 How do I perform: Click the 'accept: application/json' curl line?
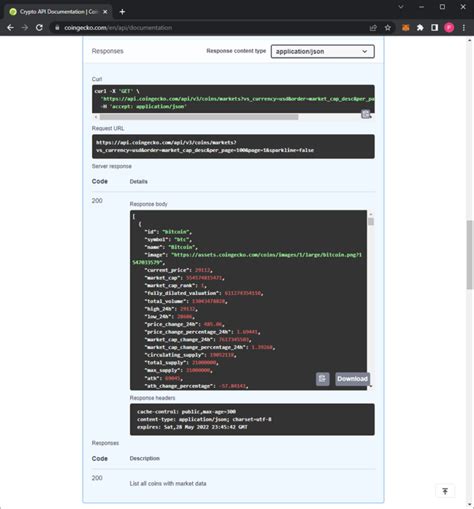click(144, 107)
